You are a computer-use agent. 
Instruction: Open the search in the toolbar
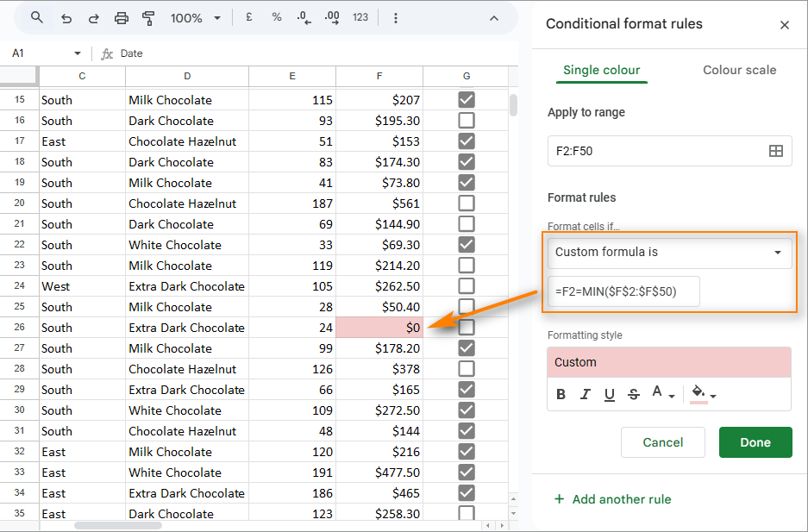(35, 17)
